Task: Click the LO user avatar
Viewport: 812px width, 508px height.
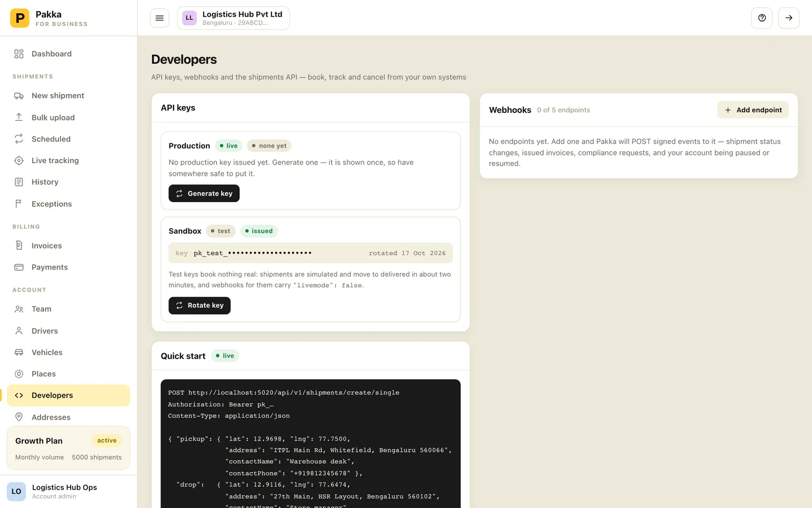Action: 16,491
